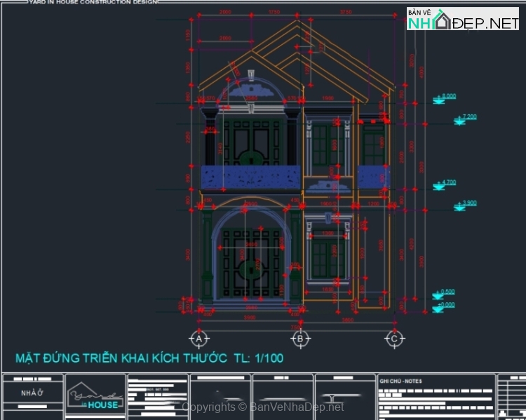Select the grid axis bubble B
The image size is (526, 420).
tap(300, 339)
